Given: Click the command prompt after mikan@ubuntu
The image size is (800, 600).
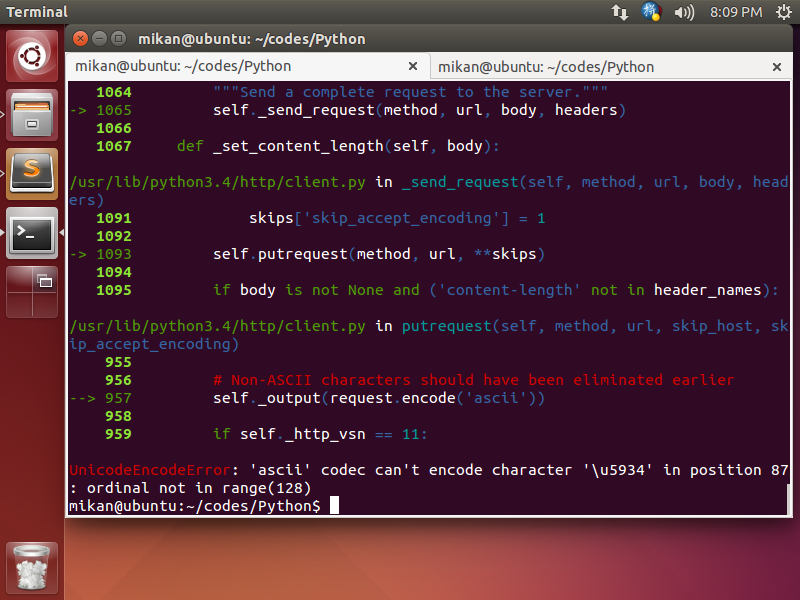Looking at the screenshot, I should [334, 505].
